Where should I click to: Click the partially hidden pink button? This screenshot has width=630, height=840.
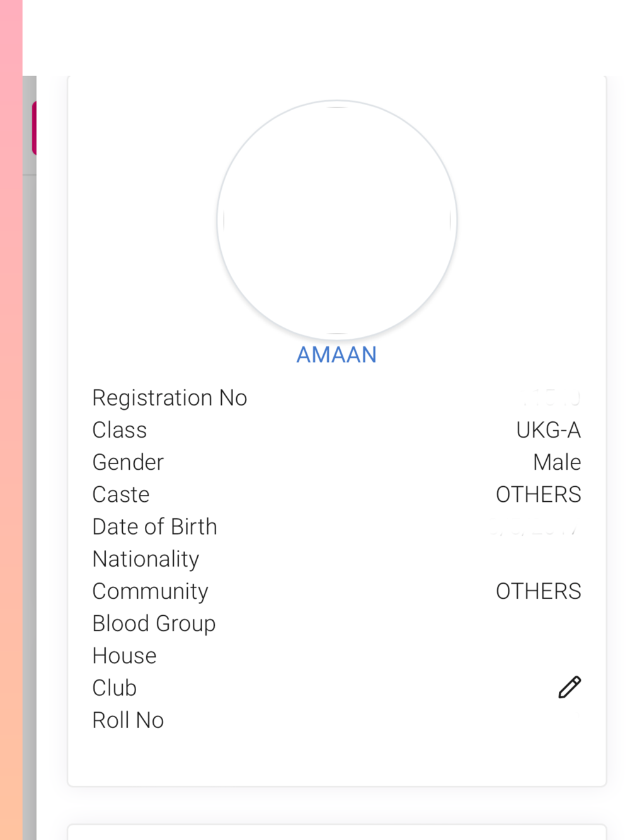pyautogui.click(x=34, y=128)
